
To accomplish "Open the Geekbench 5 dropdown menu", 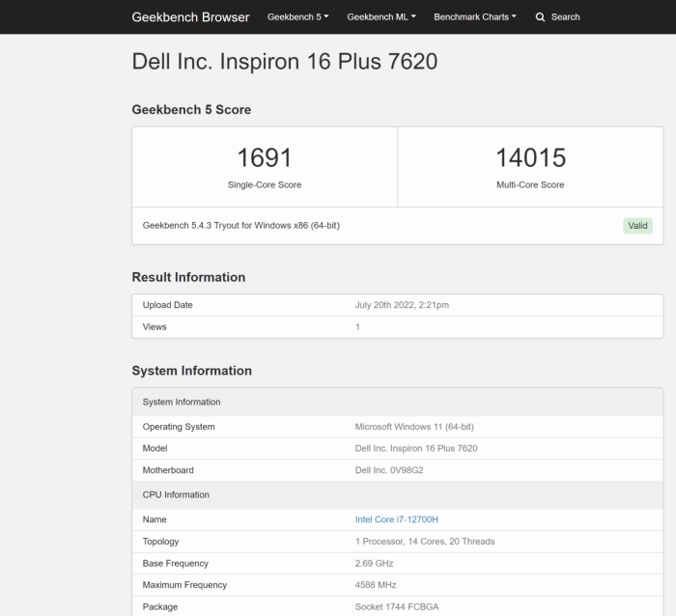I will click(297, 17).
